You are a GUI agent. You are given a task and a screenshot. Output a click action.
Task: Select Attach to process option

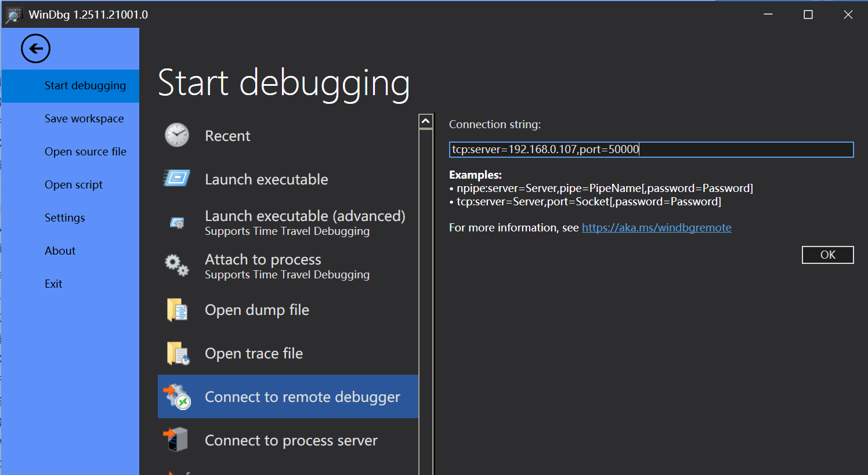tap(288, 266)
